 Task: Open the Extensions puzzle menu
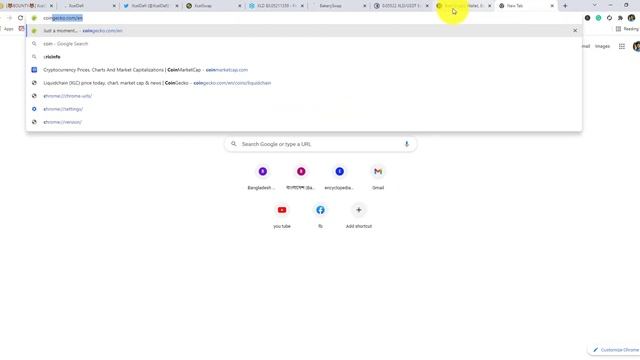(x=620, y=18)
